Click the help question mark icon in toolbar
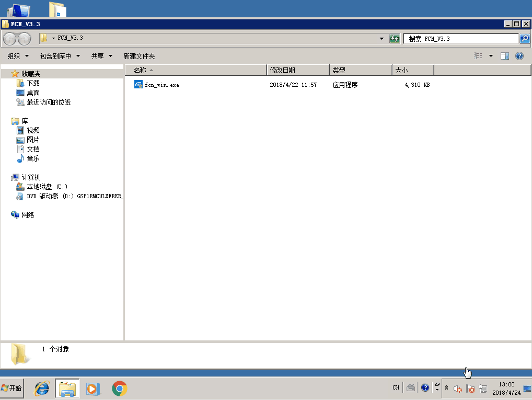 click(x=519, y=56)
